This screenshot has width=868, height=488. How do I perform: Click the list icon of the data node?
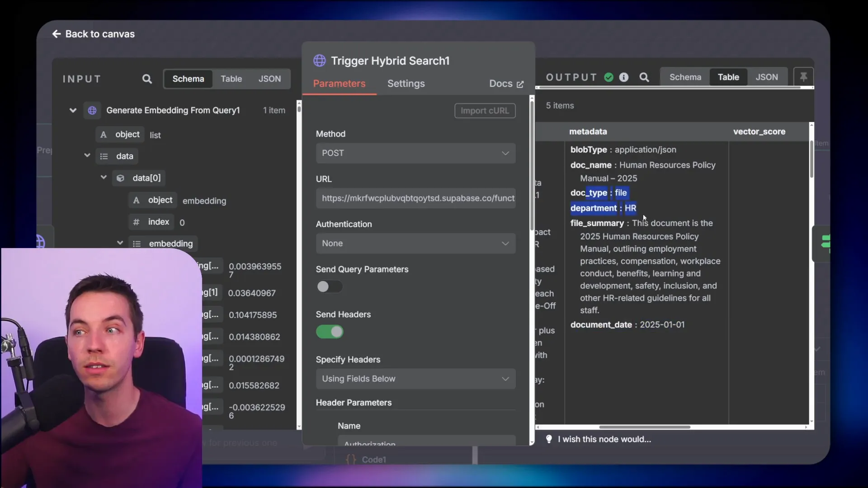104,156
